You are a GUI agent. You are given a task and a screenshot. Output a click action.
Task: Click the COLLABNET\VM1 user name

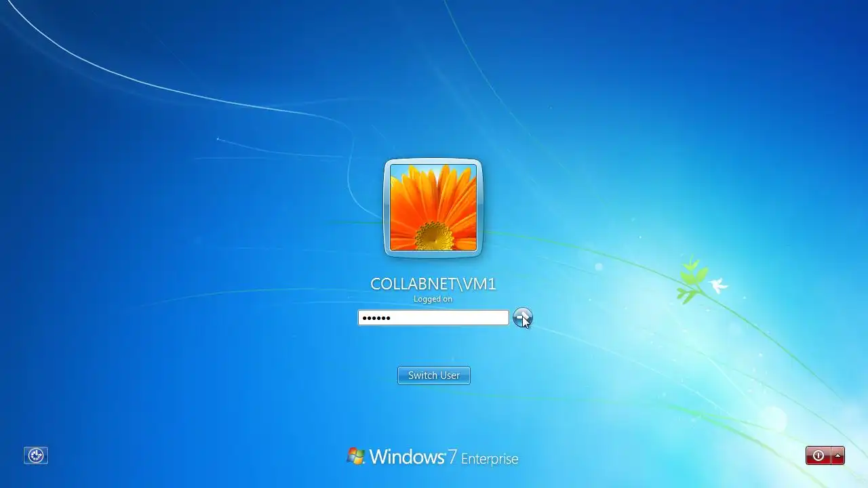click(x=433, y=284)
